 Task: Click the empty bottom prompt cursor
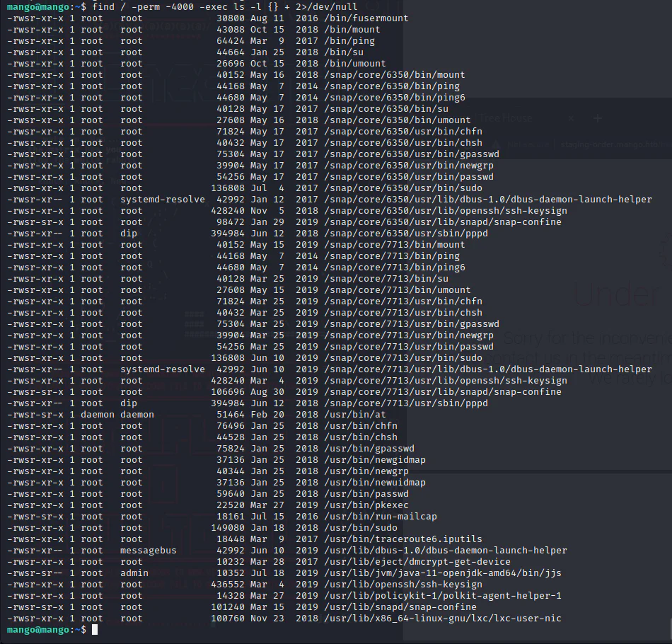(95, 630)
